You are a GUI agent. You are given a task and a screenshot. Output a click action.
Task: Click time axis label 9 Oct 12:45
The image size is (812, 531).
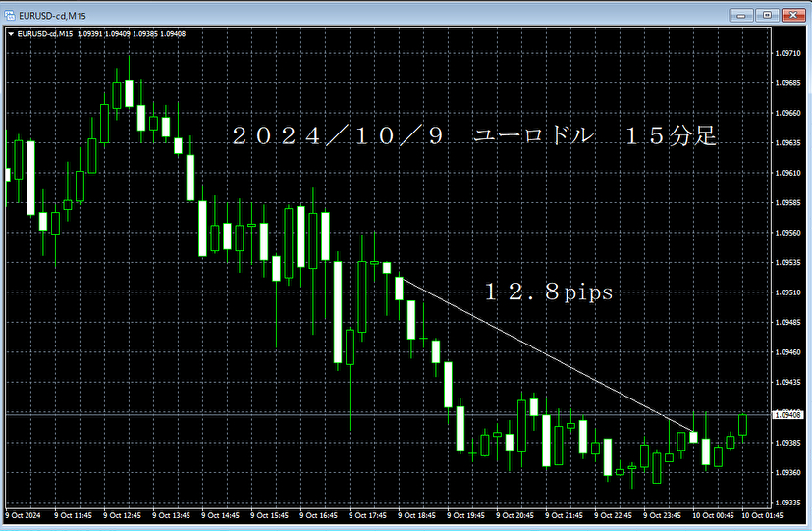pos(122,516)
